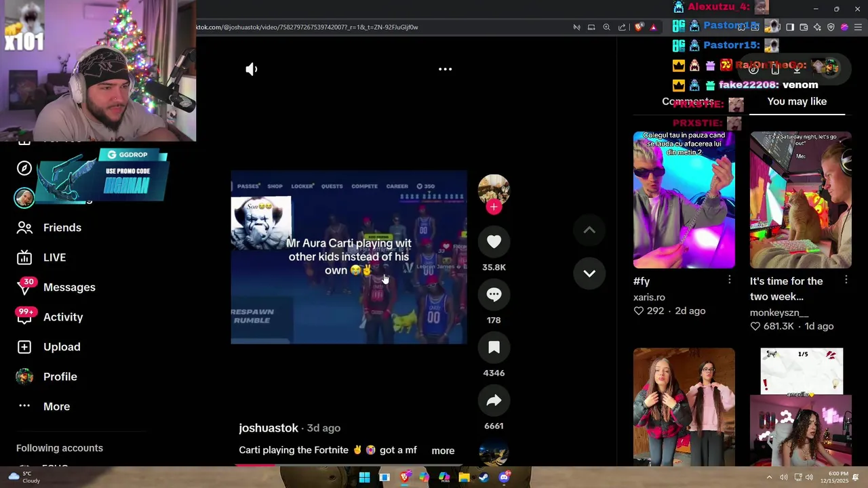Like the video with 35.8K hearts
Screen dimensions: 868x488
(494, 241)
